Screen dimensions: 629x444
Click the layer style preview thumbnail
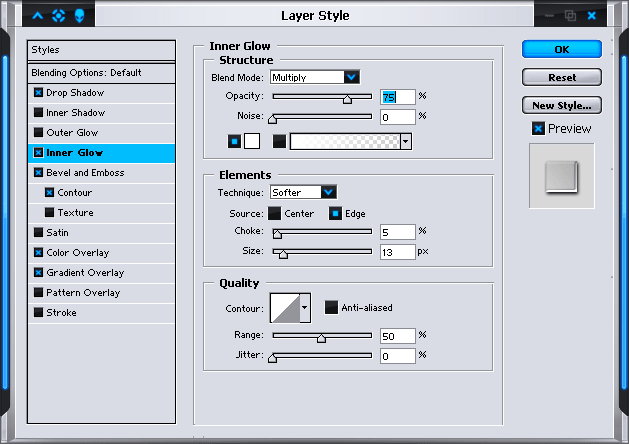[562, 176]
